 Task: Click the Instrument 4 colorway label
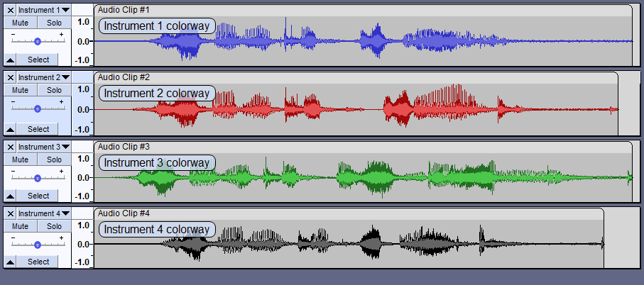(x=157, y=229)
